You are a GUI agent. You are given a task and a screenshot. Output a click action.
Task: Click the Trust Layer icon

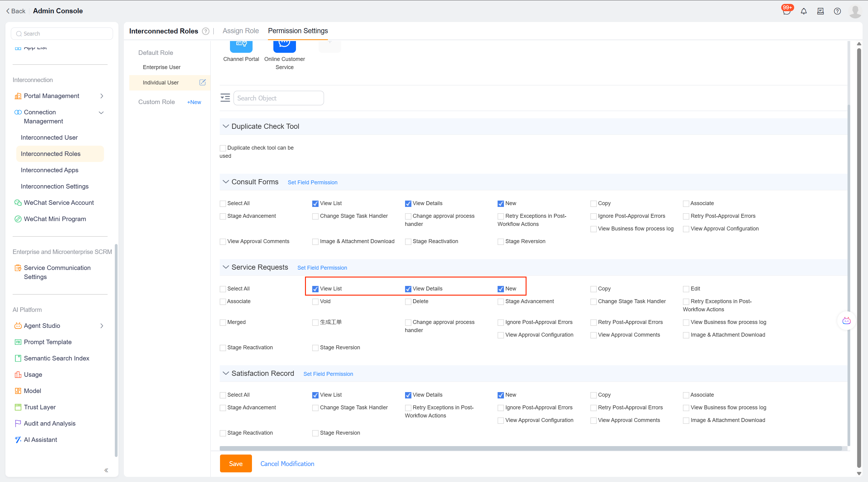click(18, 407)
